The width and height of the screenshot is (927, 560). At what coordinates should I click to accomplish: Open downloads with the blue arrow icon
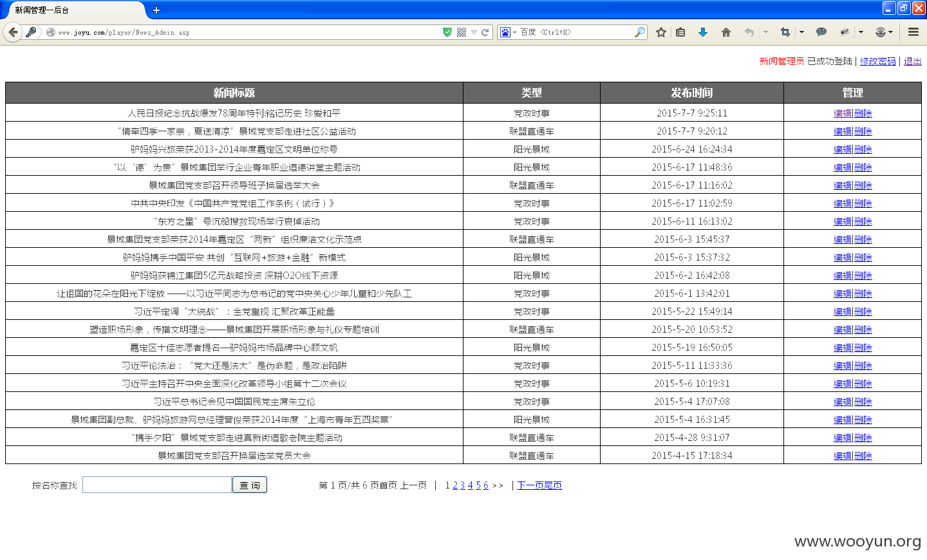(703, 32)
